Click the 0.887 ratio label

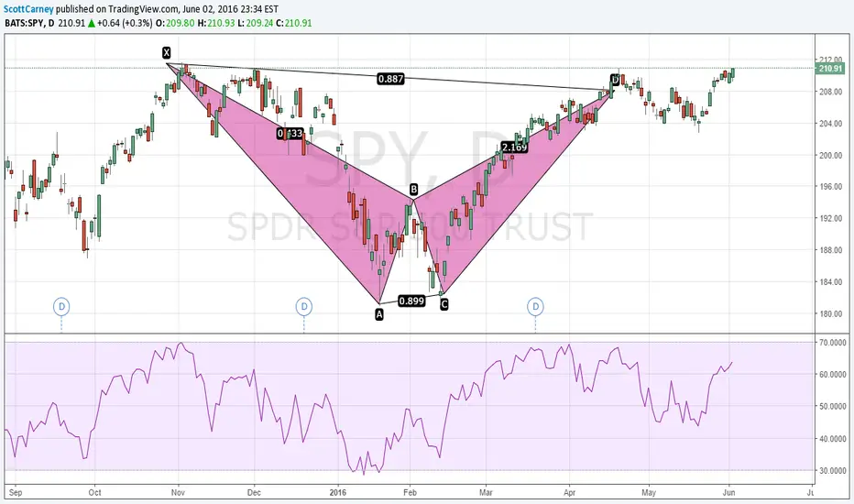[x=391, y=79]
